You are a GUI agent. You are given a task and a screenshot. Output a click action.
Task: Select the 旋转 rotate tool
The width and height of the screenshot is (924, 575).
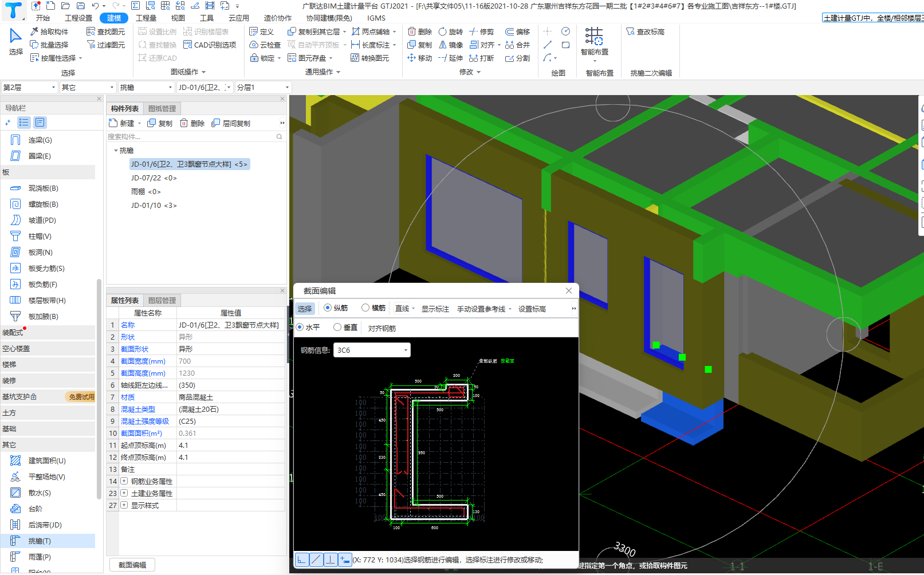click(x=451, y=31)
